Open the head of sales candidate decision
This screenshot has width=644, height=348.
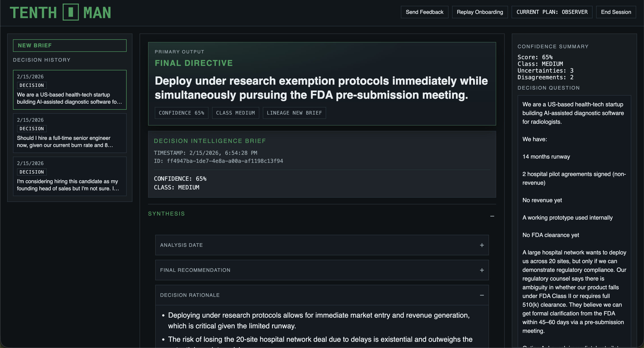(x=70, y=176)
